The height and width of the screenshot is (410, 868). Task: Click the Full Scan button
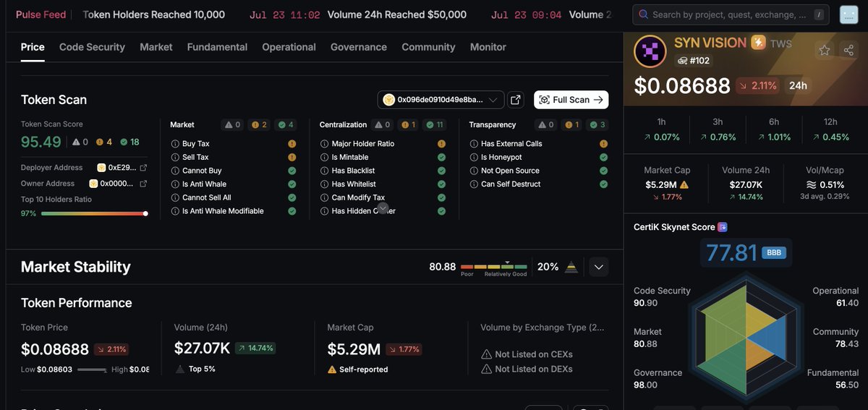coord(571,100)
